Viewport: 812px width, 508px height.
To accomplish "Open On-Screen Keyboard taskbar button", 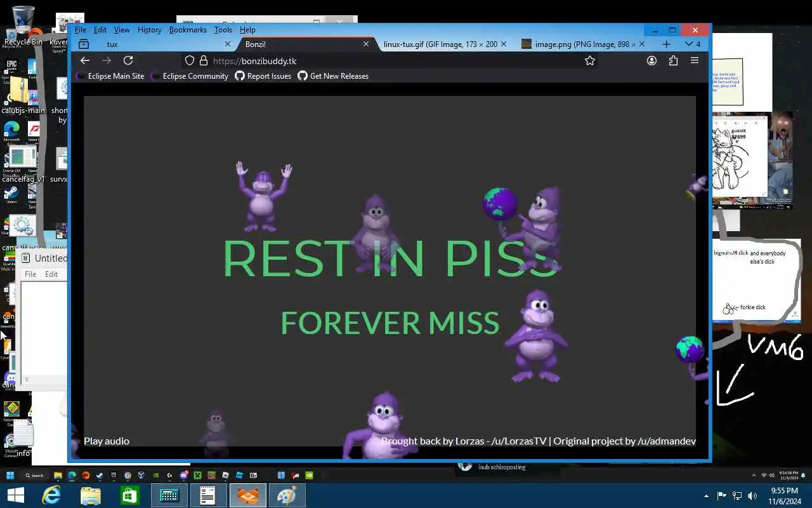I will pyautogui.click(x=169, y=495).
